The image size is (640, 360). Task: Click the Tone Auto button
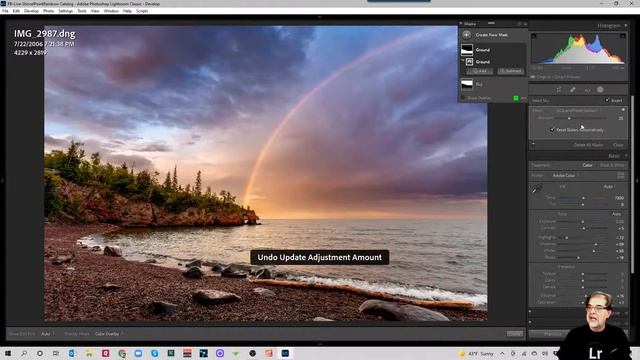click(x=616, y=214)
